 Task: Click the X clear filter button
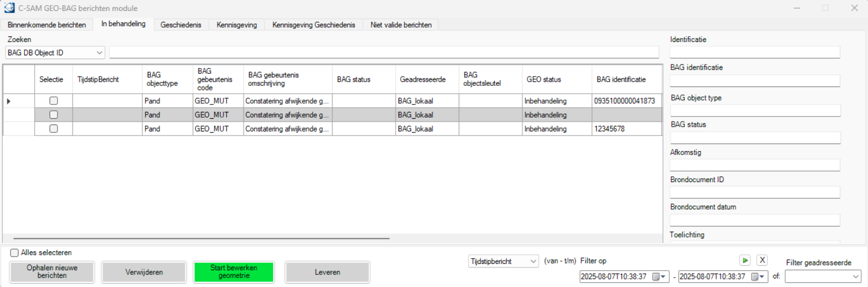(x=761, y=260)
